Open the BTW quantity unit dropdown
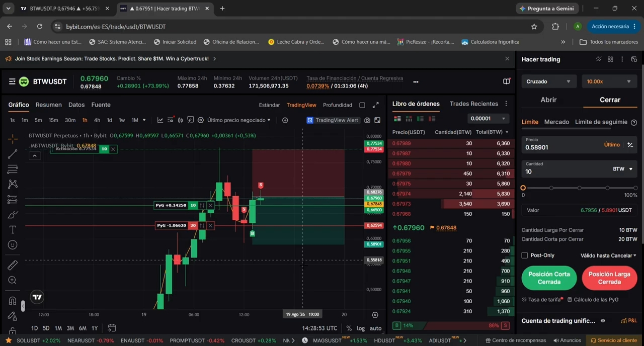The image size is (644, 346). tap(623, 169)
